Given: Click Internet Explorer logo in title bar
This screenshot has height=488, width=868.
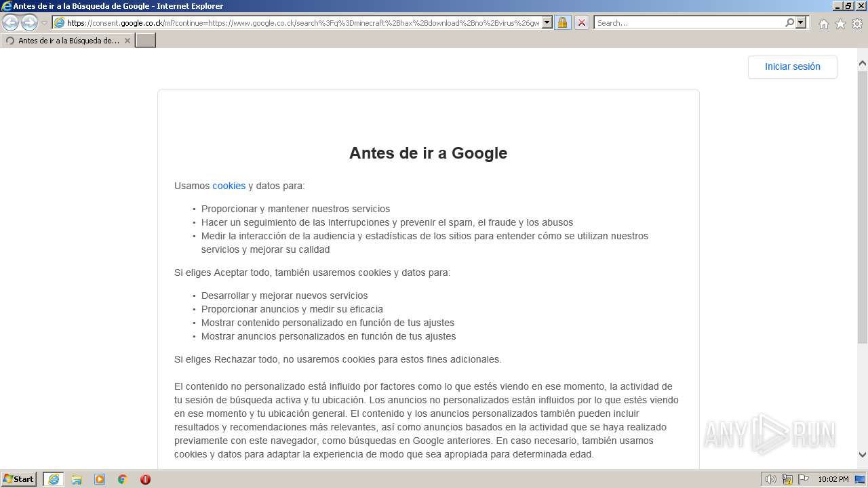Looking at the screenshot, I should (6, 6).
